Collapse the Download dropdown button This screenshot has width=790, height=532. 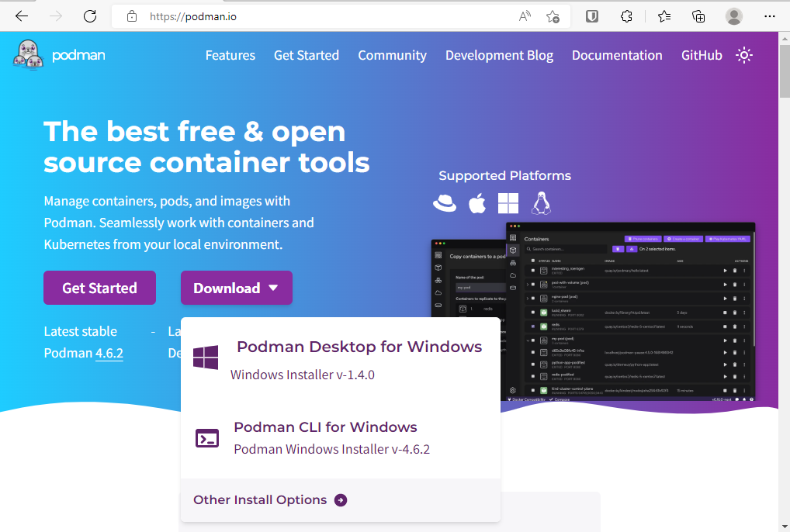click(236, 288)
